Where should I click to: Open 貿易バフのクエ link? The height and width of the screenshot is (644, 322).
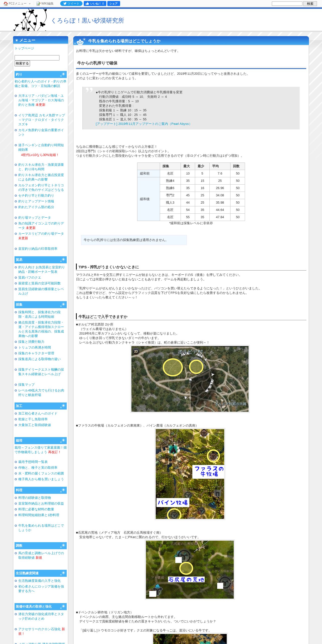(30, 277)
